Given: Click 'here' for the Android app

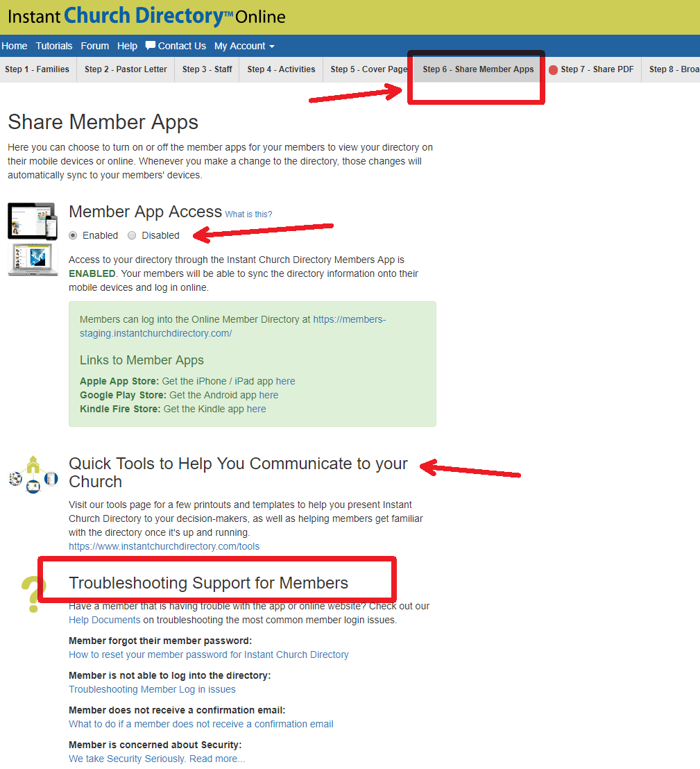Looking at the screenshot, I should point(268,395).
